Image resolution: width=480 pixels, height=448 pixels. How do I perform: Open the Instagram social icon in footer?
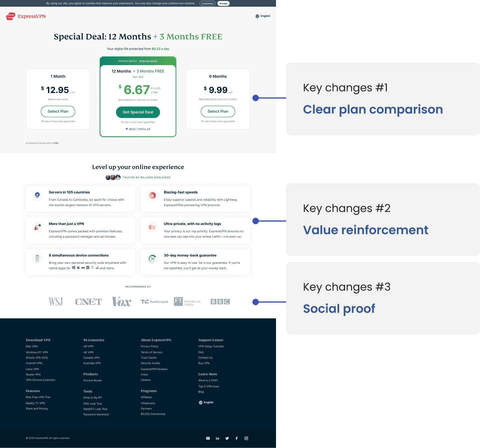click(246, 438)
